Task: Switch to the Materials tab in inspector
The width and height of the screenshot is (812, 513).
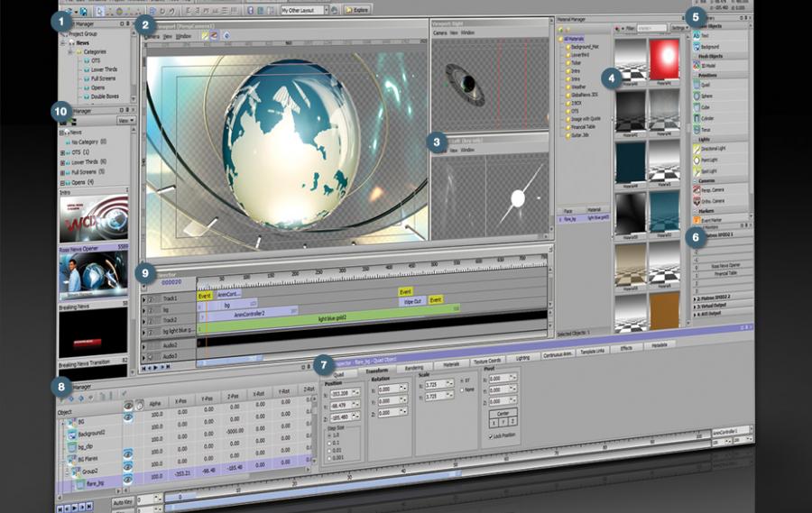Action: pyautogui.click(x=450, y=364)
